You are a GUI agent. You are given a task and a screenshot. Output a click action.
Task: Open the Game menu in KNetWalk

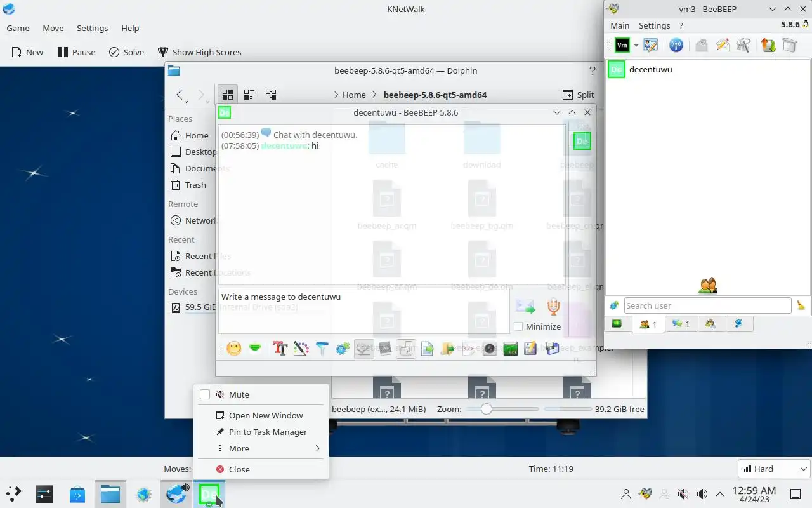[18, 28]
